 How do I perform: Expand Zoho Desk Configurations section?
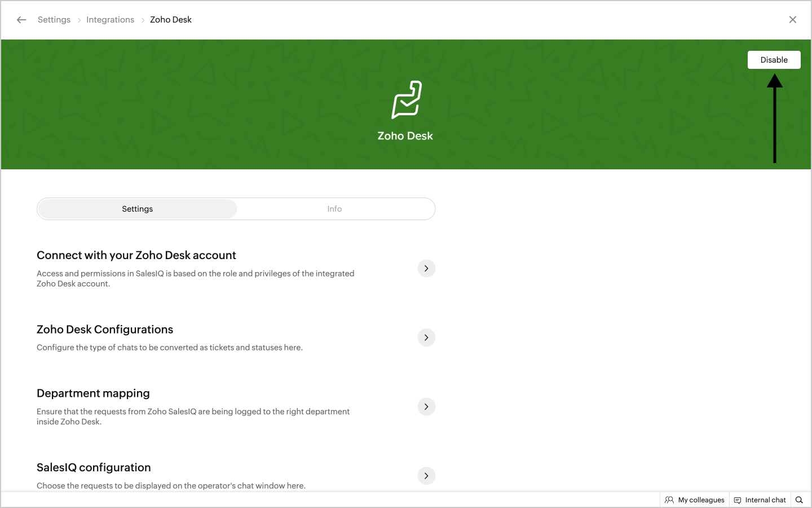pos(426,338)
